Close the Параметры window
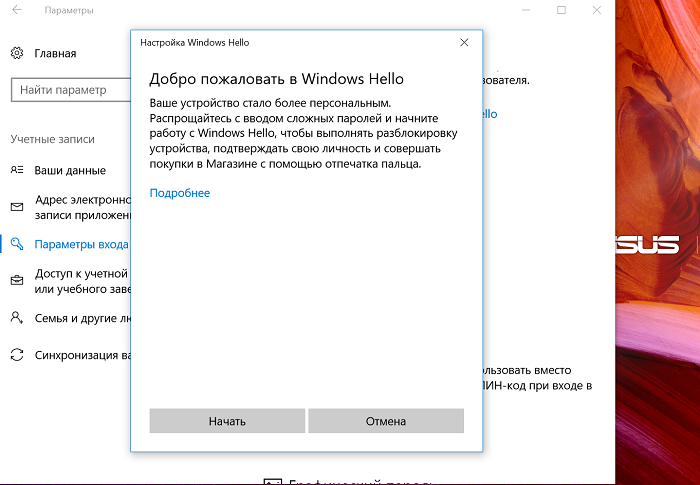Image resolution: width=700 pixels, height=485 pixels. point(597,10)
